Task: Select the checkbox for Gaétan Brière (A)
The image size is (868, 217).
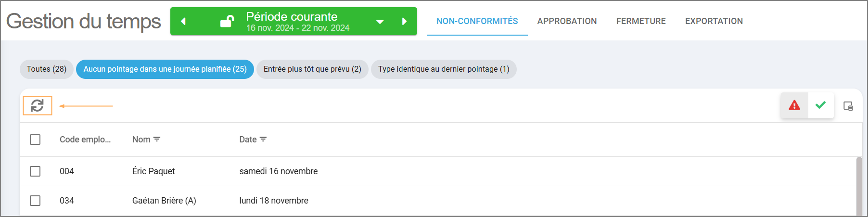Action: click(35, 201)
